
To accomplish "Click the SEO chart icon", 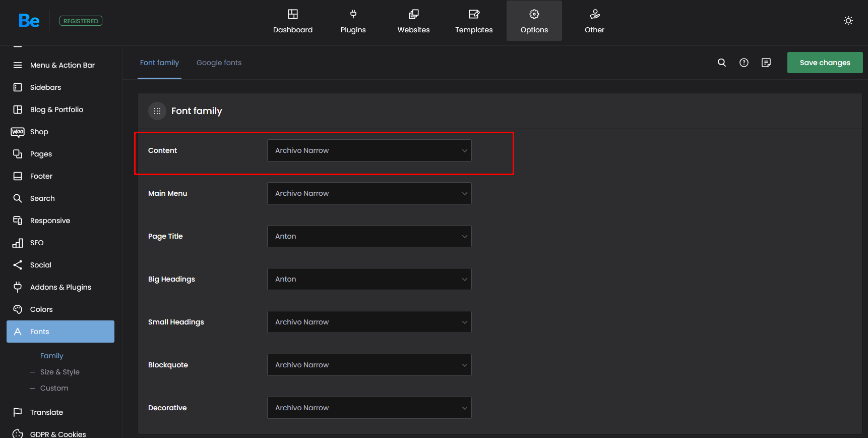I will point(18,243).
